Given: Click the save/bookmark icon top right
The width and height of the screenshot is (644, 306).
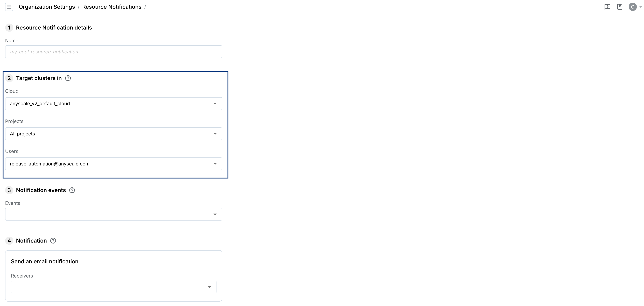Looking at the screenshot, I should [619, 6].
